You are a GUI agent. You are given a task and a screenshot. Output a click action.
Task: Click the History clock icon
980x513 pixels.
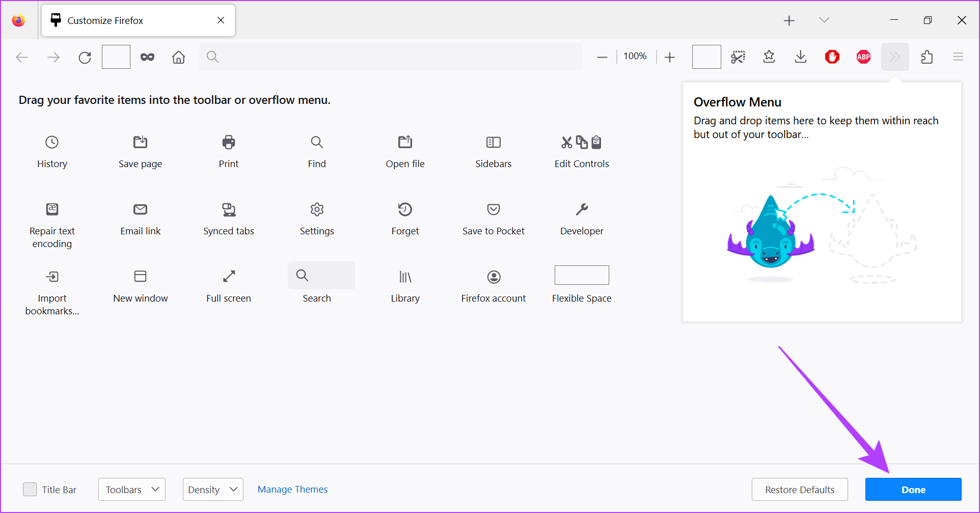(52, 142)
